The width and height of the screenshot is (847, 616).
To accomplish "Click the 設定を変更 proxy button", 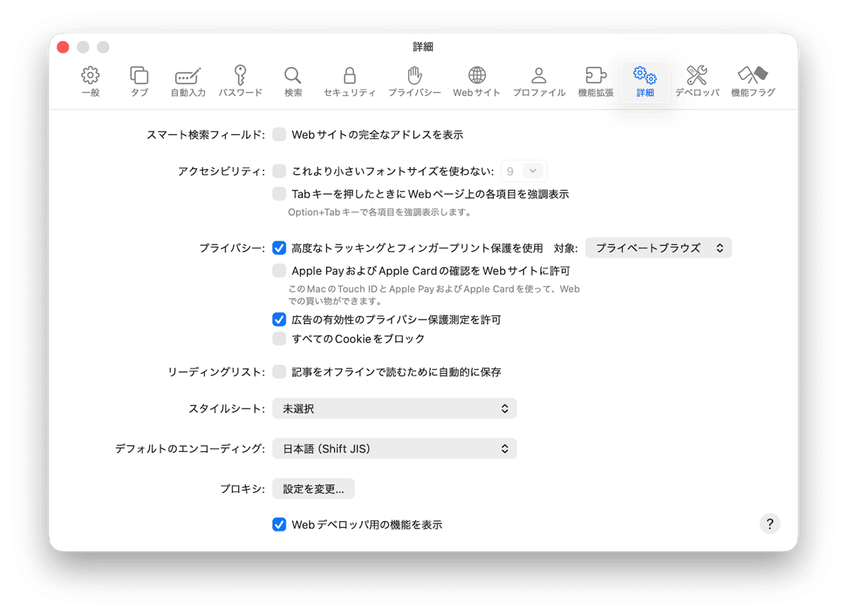I will (x=313, y=489).
